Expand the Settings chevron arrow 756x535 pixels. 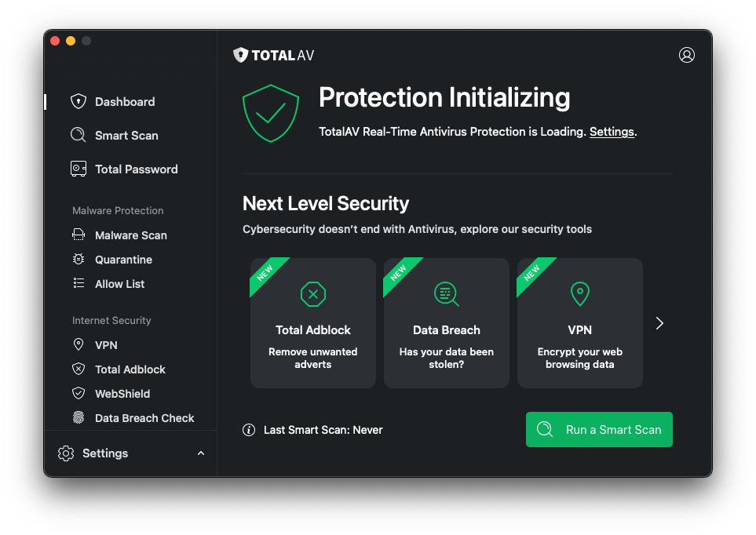pyautogui.click(x=201, y=453)
